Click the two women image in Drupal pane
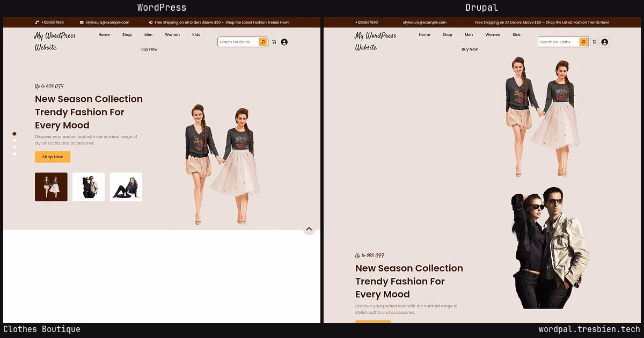Image resolution: width=644 pixels, height=338 pixels. (543, 116)
